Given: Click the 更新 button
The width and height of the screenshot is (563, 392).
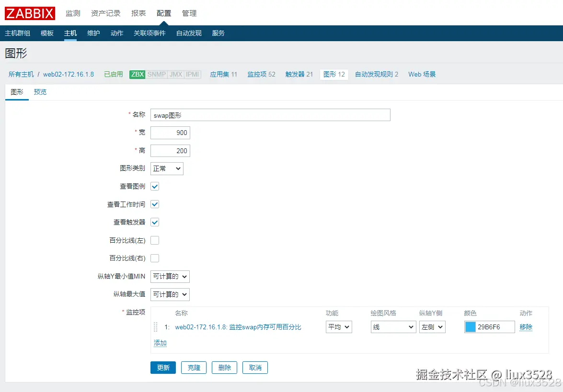Looking at the screenshot, I should 163,367.
